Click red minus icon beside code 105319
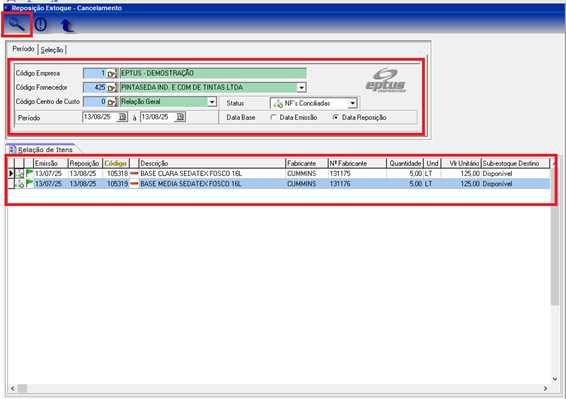 (134, 184)
